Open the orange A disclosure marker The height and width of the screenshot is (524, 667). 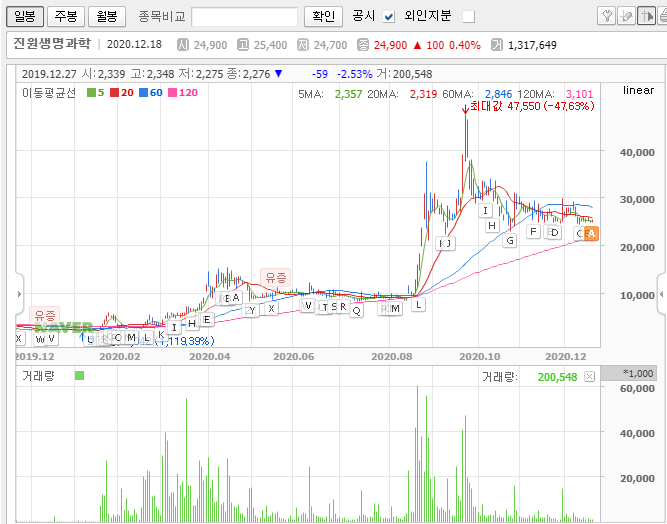tap(591, 234)
